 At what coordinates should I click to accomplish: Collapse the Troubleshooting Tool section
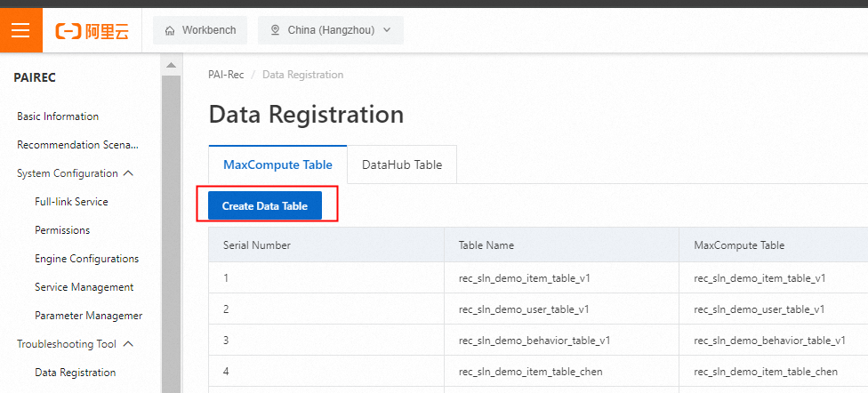coord(128,344)
